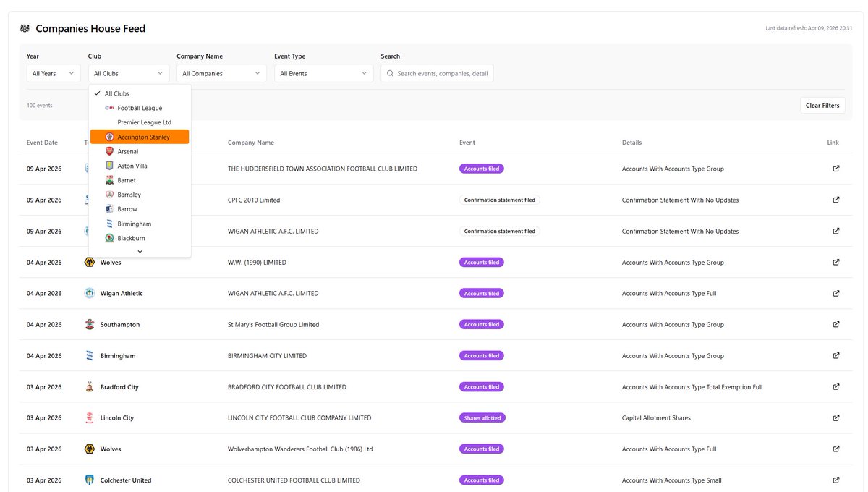
Task: Close the Club dropdown showing All Clubs
Action: tap(129, 73)
